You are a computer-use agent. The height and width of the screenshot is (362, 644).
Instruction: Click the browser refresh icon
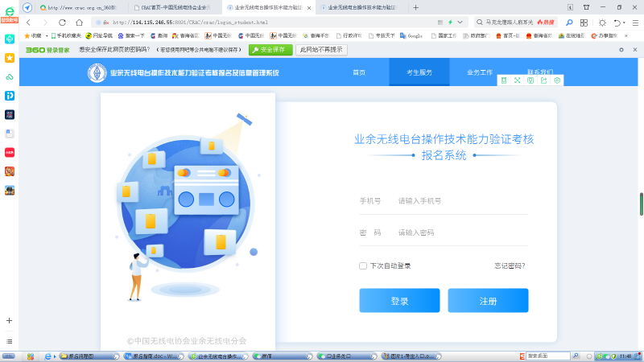(x=63, y=23)
